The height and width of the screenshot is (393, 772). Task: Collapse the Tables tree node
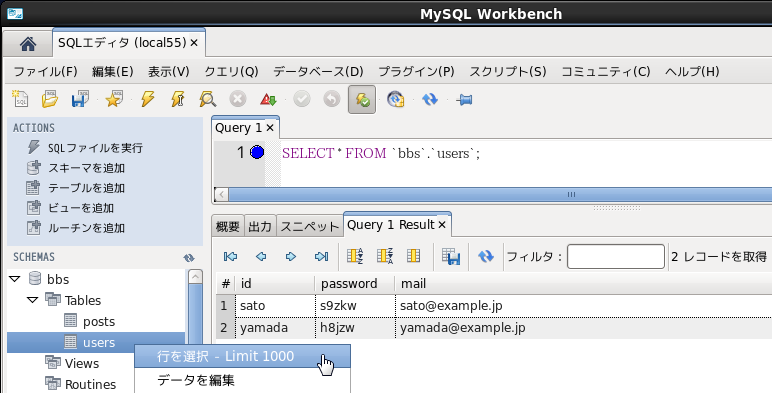point(32,300)
